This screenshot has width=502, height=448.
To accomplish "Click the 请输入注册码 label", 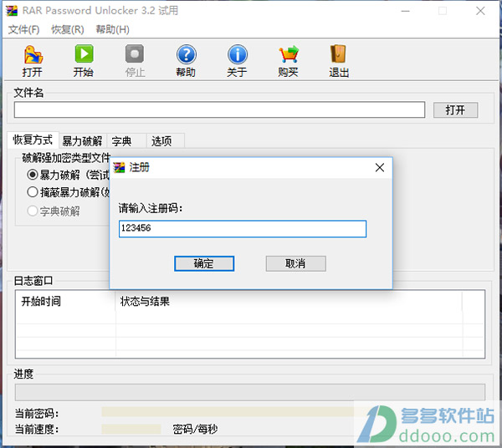I will [x=151, y=208].
